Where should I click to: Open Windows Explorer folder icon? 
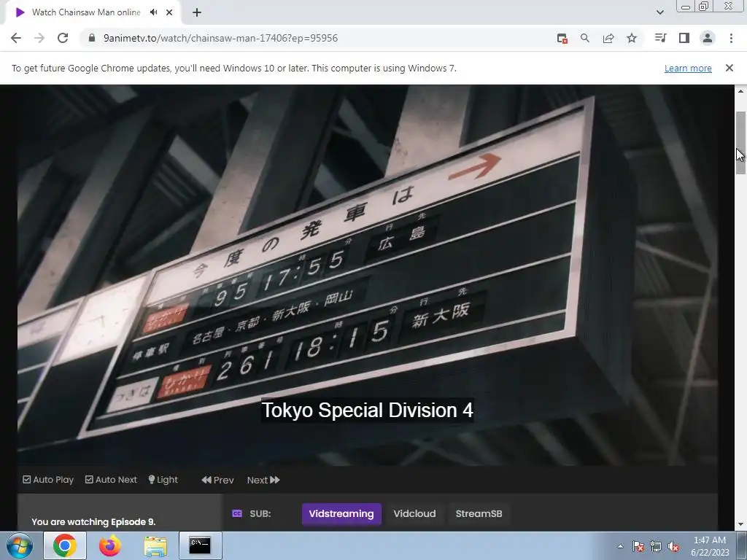coord(155,546)
